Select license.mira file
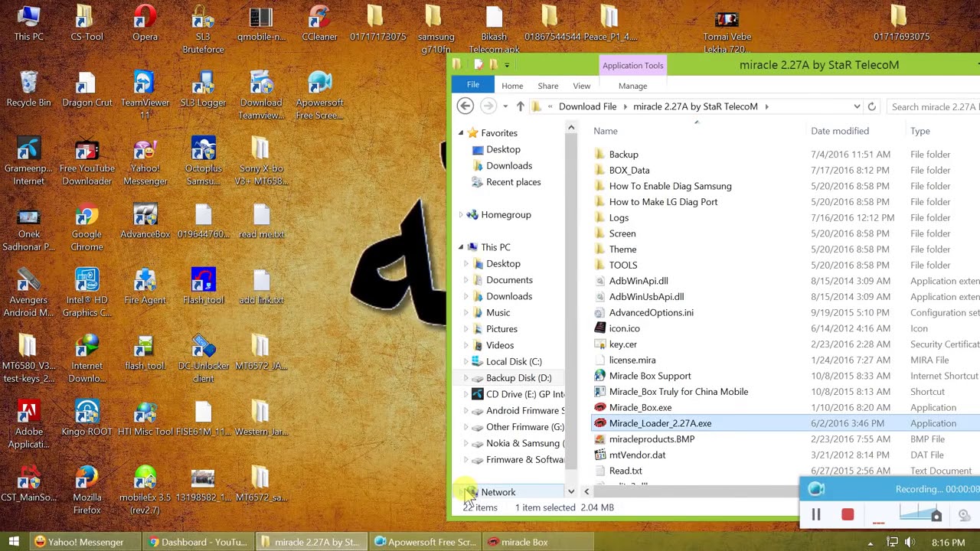 click(632, 360)
